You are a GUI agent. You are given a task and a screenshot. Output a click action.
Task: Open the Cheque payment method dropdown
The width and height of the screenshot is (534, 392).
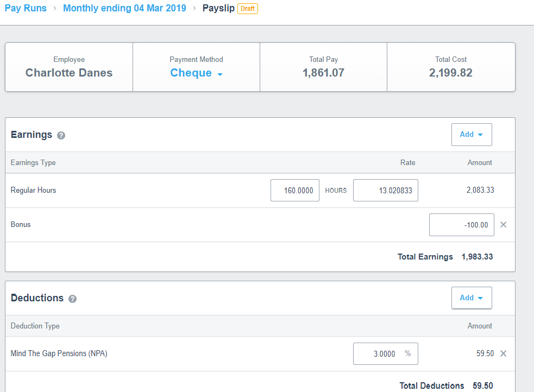196,73
